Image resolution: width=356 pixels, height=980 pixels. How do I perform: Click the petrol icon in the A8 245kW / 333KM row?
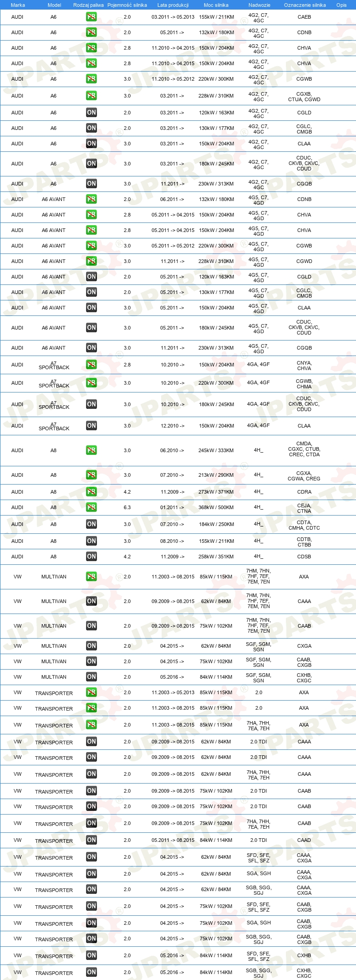click(x=92, y=450)
